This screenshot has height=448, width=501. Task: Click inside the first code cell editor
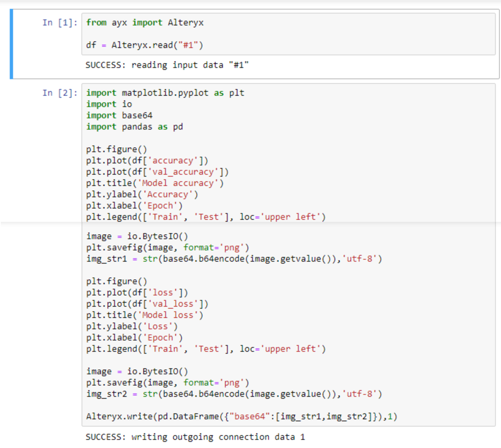289,34
